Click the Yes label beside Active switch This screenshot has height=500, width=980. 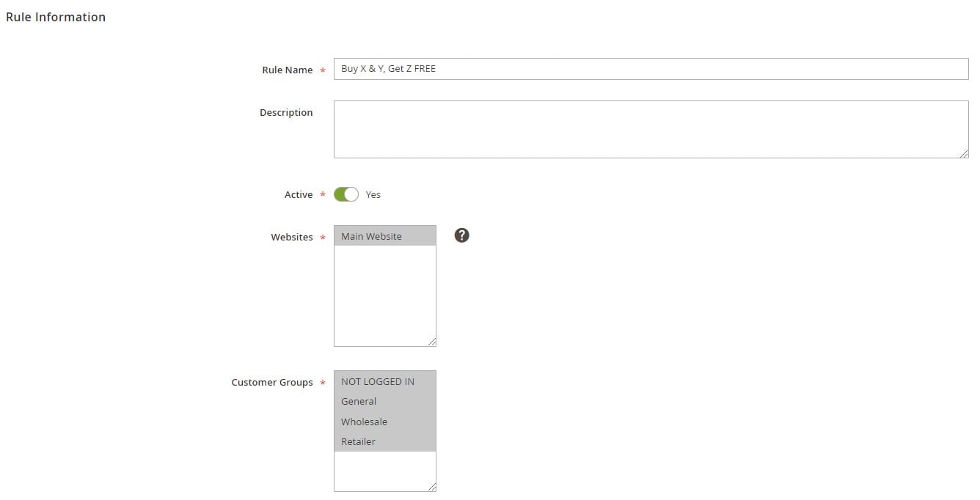[373, 194]
